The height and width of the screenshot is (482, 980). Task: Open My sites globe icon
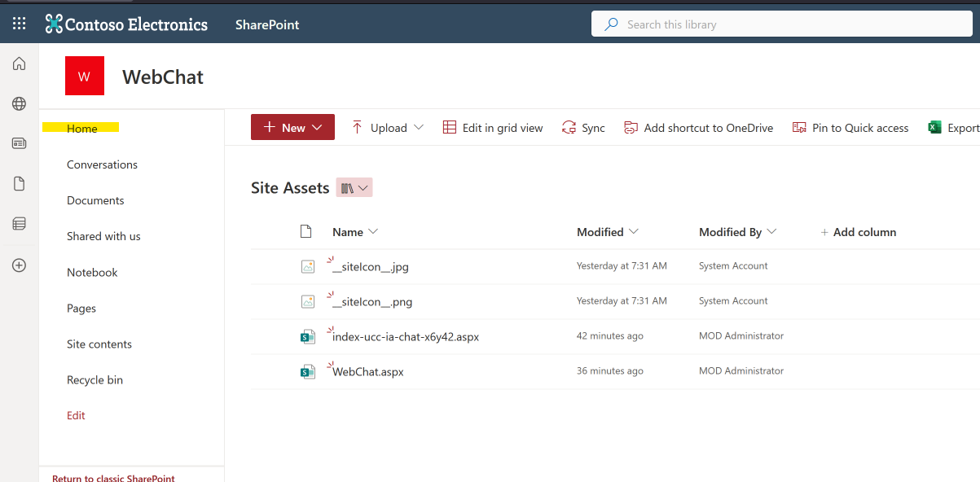[x=19, y=103]
